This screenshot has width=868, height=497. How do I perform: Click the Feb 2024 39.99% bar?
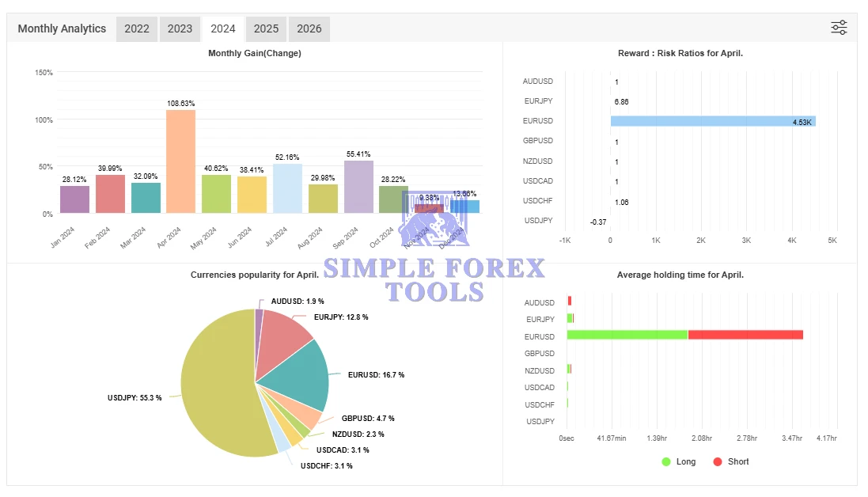[110, 194]
